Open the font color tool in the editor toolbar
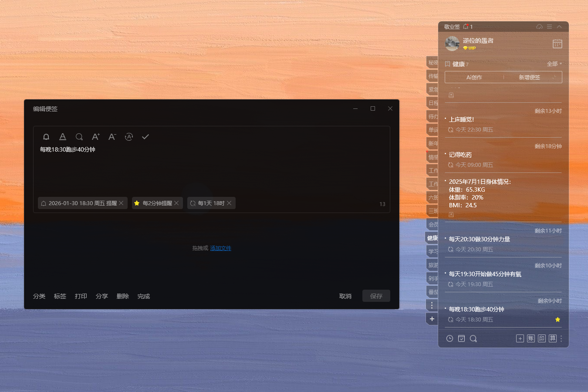588x392 pixels. tap(63, 136)
